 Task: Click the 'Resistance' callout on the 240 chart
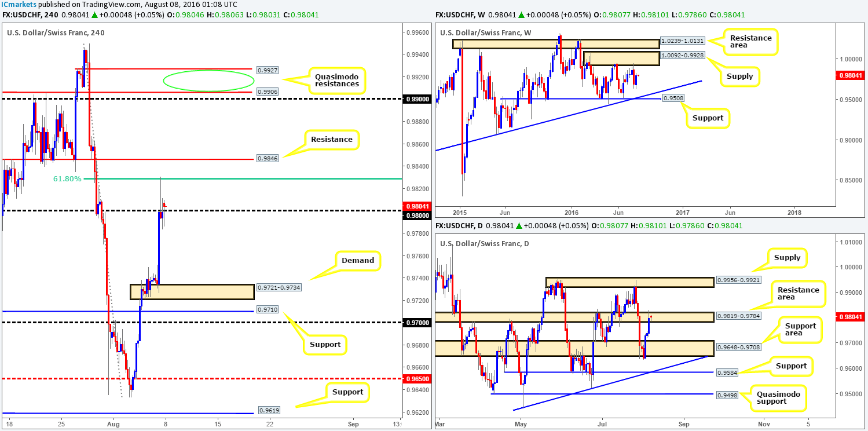pos(331,140)
